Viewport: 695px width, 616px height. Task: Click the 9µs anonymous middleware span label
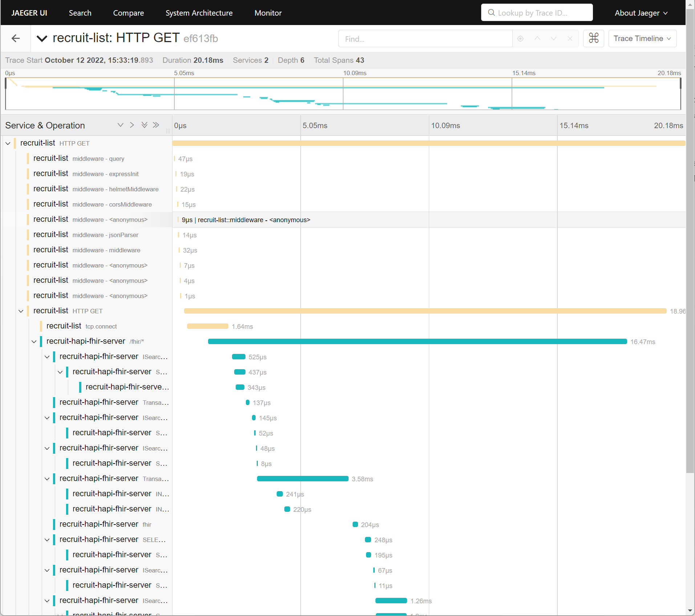(x=246, y=220)
